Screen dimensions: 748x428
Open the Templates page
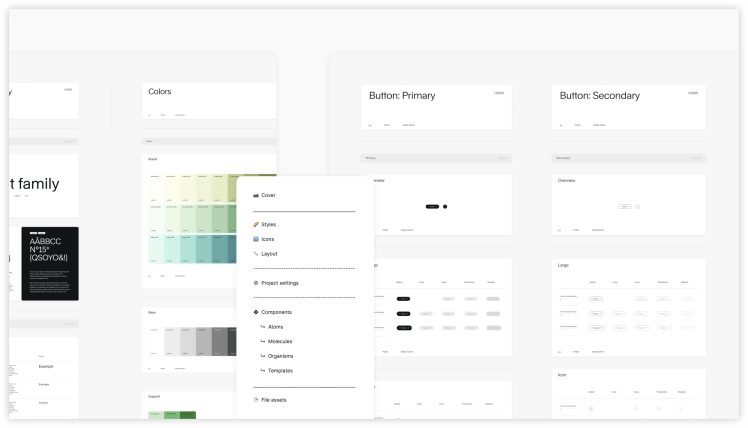point(280,371)
